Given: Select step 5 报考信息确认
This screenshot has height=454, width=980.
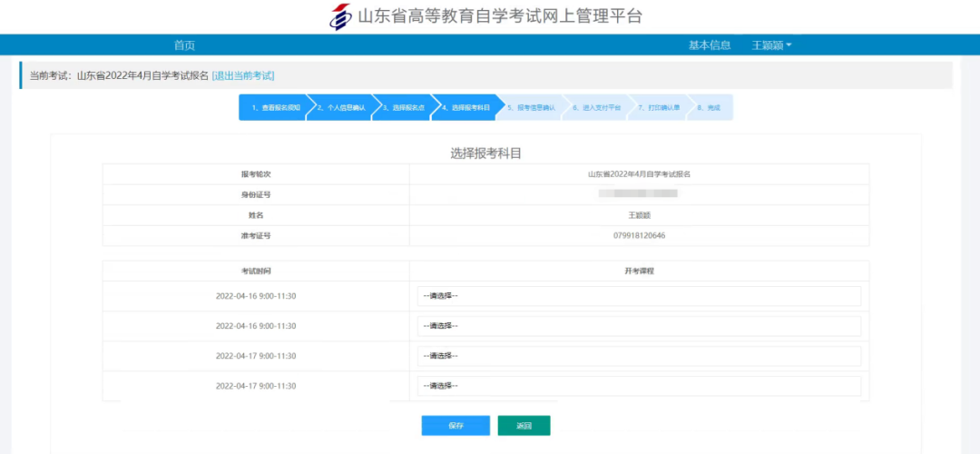Looking at the screenshot, I should [x=531, y=107].
